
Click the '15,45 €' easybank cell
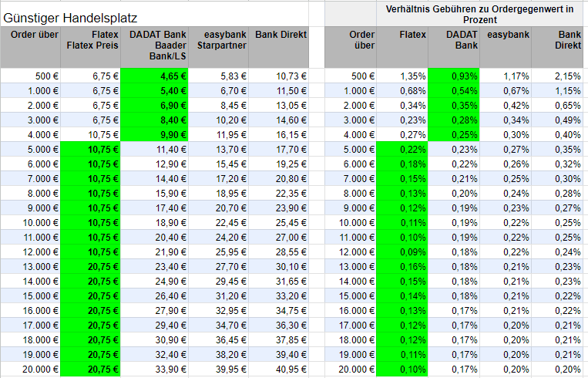(x=219, y=164)
